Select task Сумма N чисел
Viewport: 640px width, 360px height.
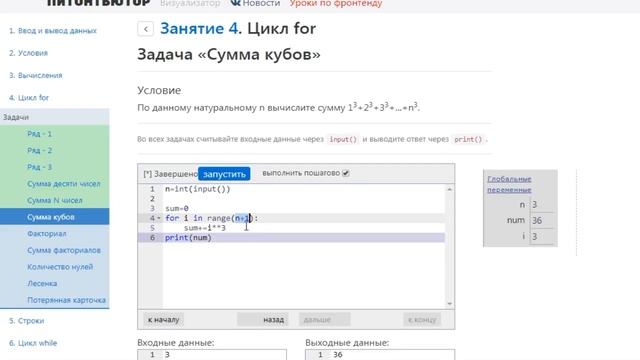pyautogui.click(x=55, y=200)
